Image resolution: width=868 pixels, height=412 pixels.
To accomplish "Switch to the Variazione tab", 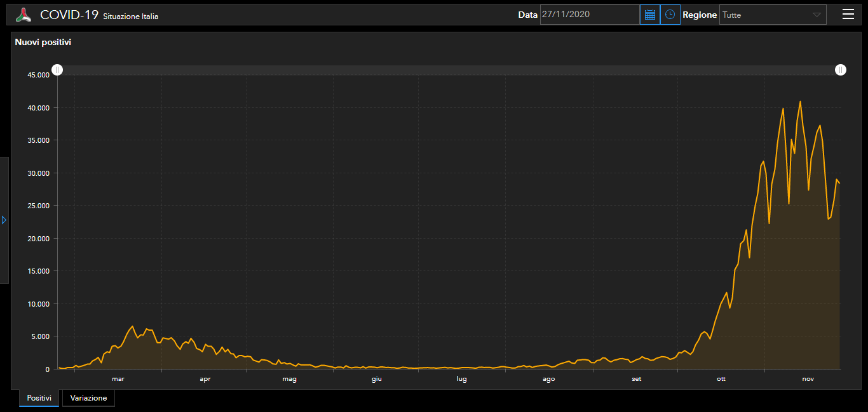I will [88, 398].
